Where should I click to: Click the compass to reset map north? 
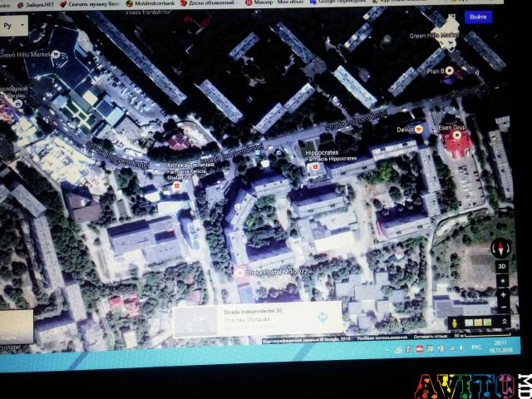tap(500, 248)
